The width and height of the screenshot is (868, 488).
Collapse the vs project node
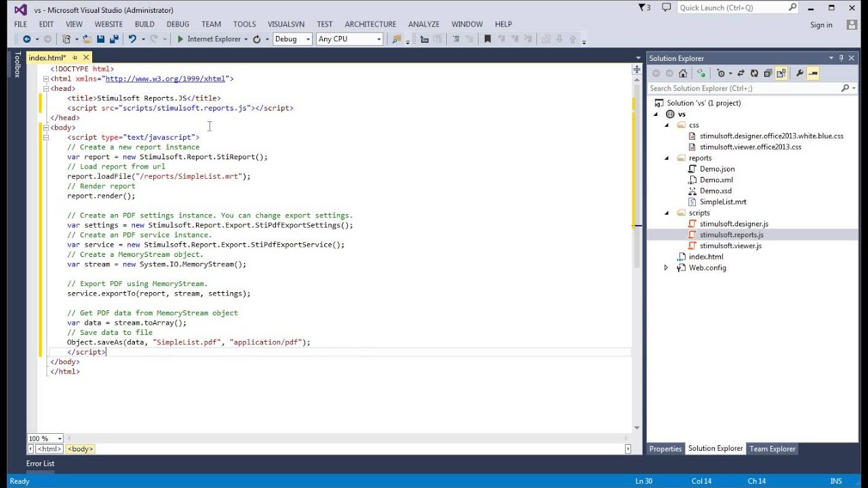point(656,114)
